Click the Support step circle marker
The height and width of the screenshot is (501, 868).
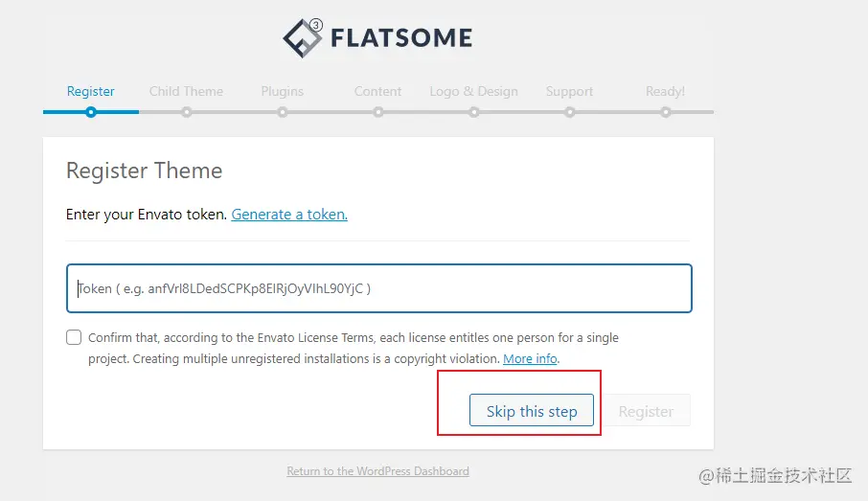[570, 112]
